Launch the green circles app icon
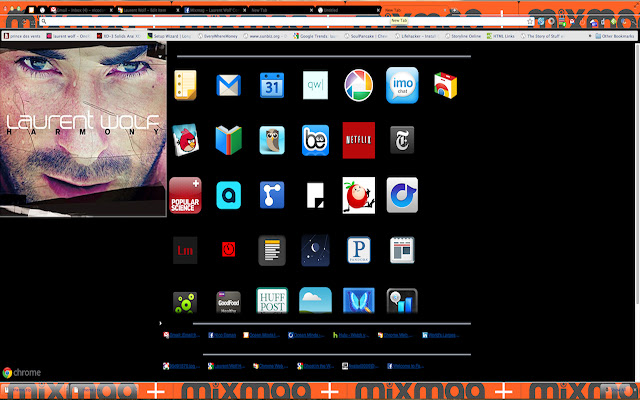 pos(185,302)
